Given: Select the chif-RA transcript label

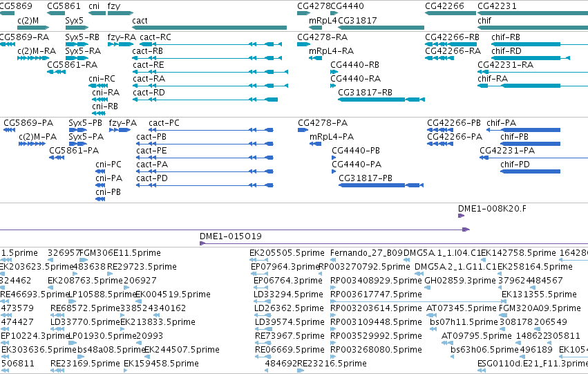Looking at the screenshot, I should (x=493, y=79).
